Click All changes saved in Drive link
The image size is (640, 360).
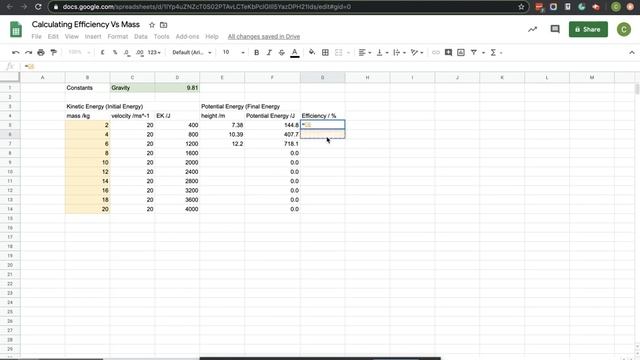(264, 37)
